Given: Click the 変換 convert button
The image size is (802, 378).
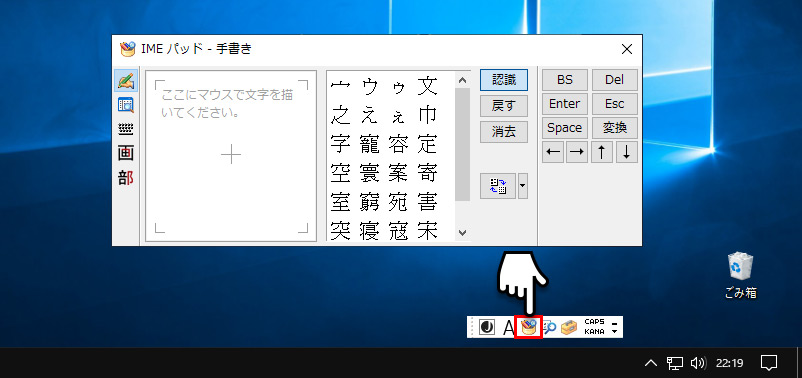Looking at the screenshot, I should (x=615, y=128).
